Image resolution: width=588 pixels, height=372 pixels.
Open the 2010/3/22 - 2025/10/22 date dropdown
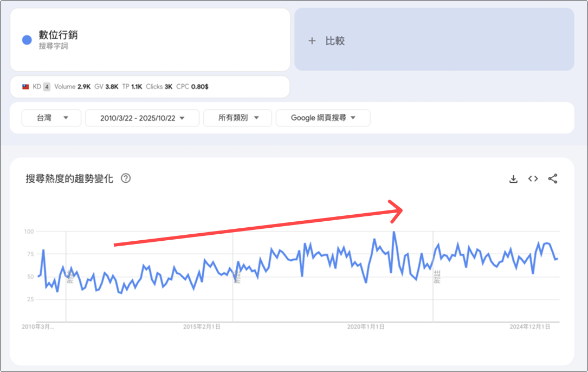[142, 118]
